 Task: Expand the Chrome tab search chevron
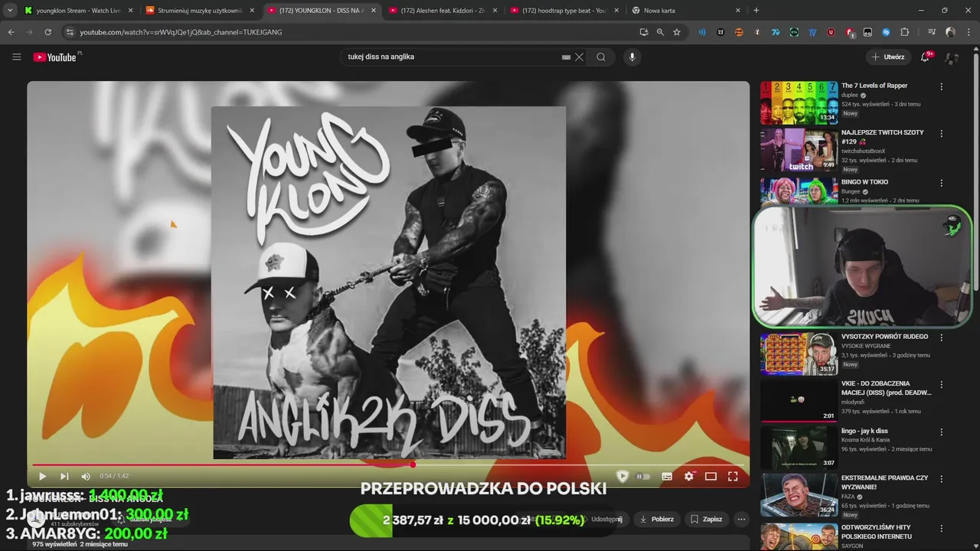(x=10, y=10)
